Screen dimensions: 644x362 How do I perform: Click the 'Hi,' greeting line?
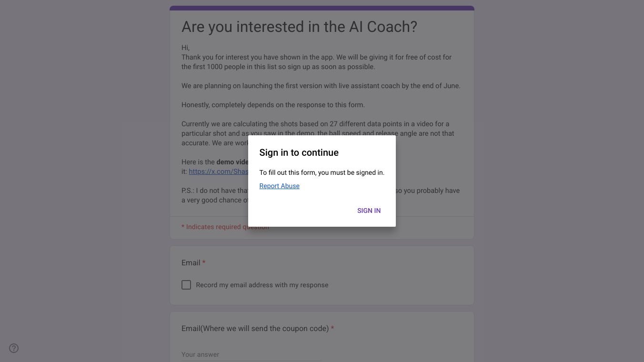(x=185, y=48)
